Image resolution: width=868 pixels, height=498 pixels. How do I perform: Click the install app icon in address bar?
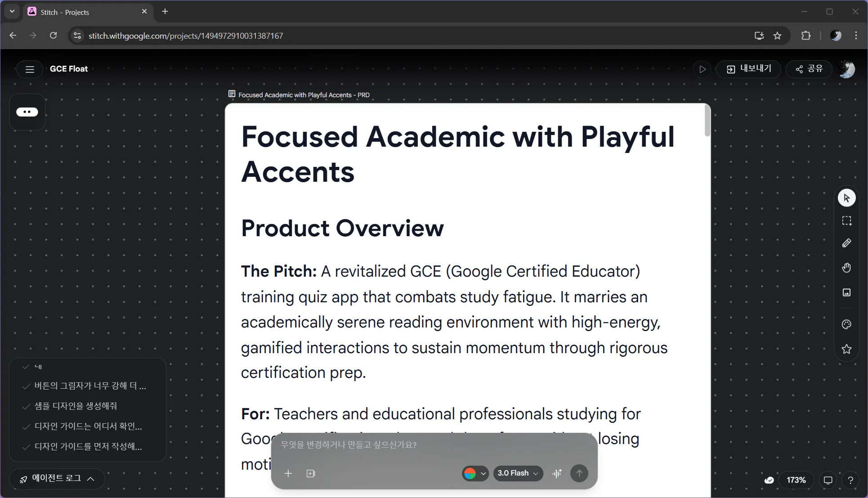[759, 36]
